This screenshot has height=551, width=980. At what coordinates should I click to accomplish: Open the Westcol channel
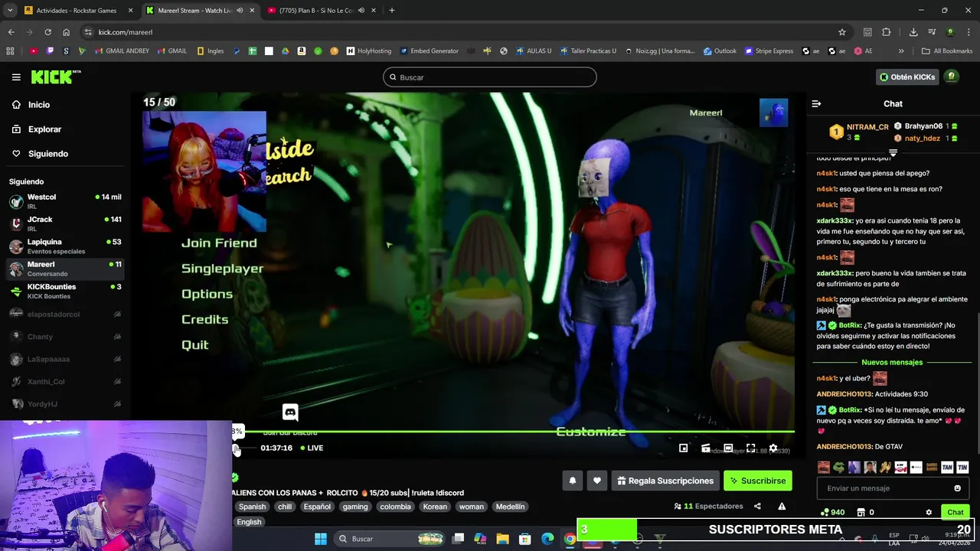[65, 202]
